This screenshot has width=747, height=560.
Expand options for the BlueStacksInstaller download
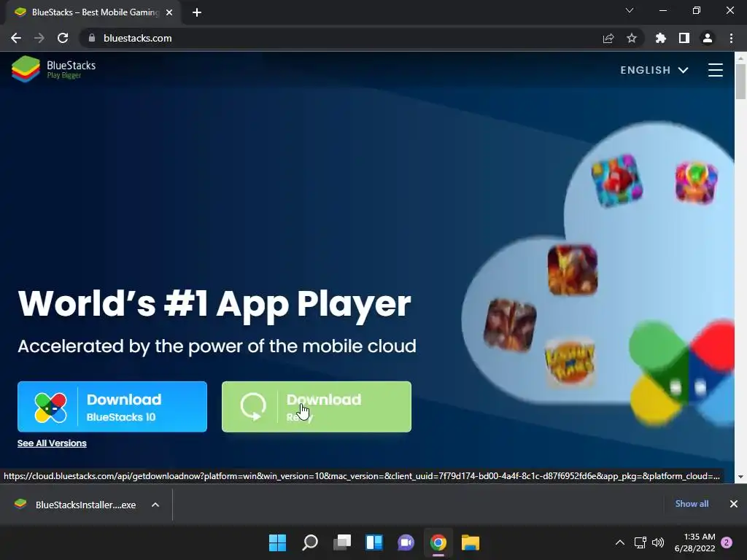tap(155, 505)
